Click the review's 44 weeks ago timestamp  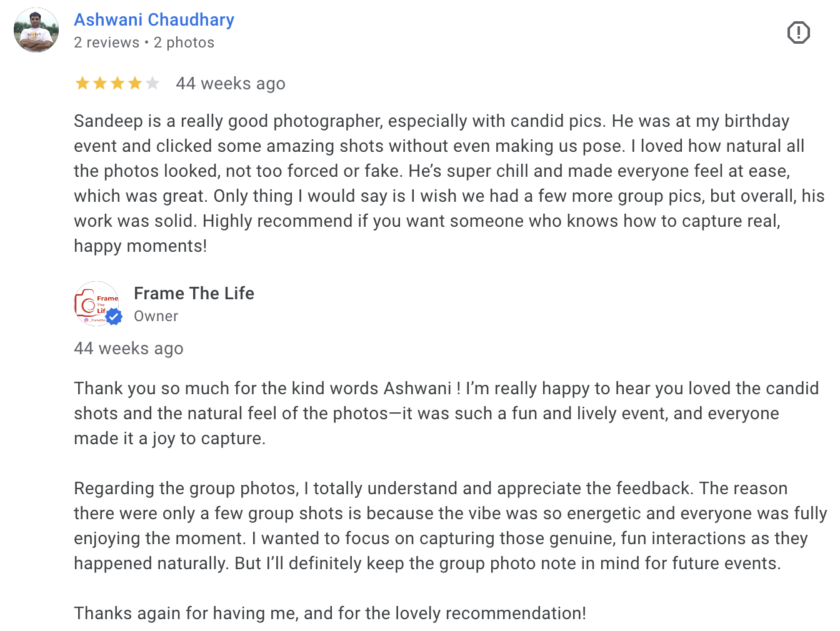coord(231,83)
